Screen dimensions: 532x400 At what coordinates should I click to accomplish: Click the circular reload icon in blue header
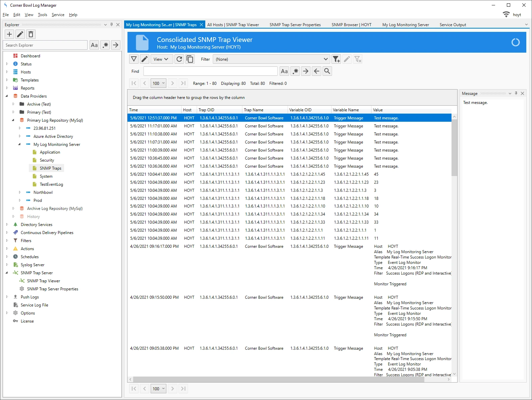coord(515,42)
